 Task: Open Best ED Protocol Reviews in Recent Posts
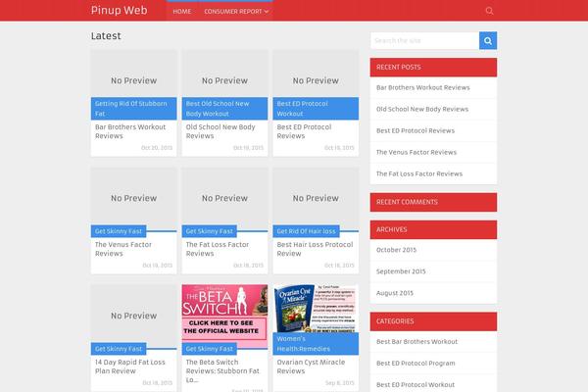pyautogui.click(x=416, y=131)
